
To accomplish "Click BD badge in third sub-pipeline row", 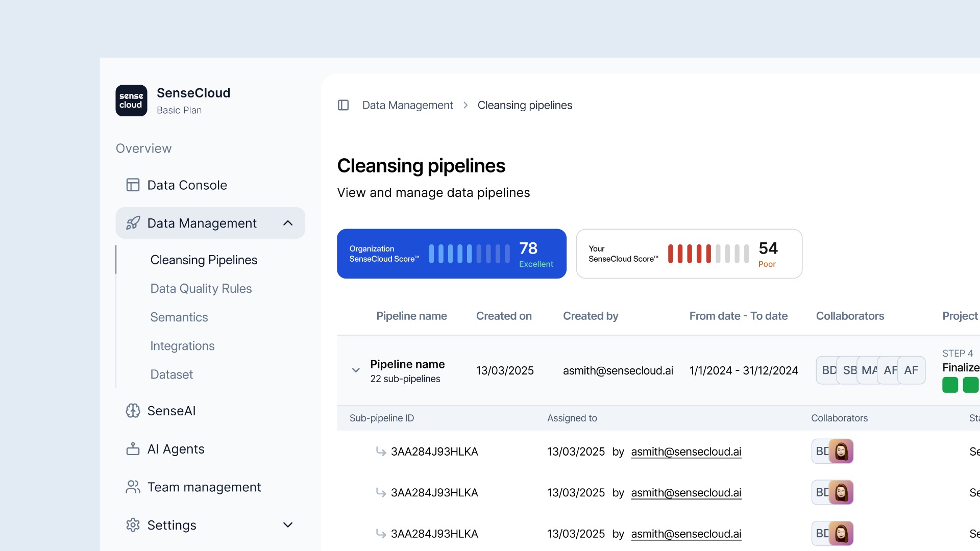I will (821, 534).
